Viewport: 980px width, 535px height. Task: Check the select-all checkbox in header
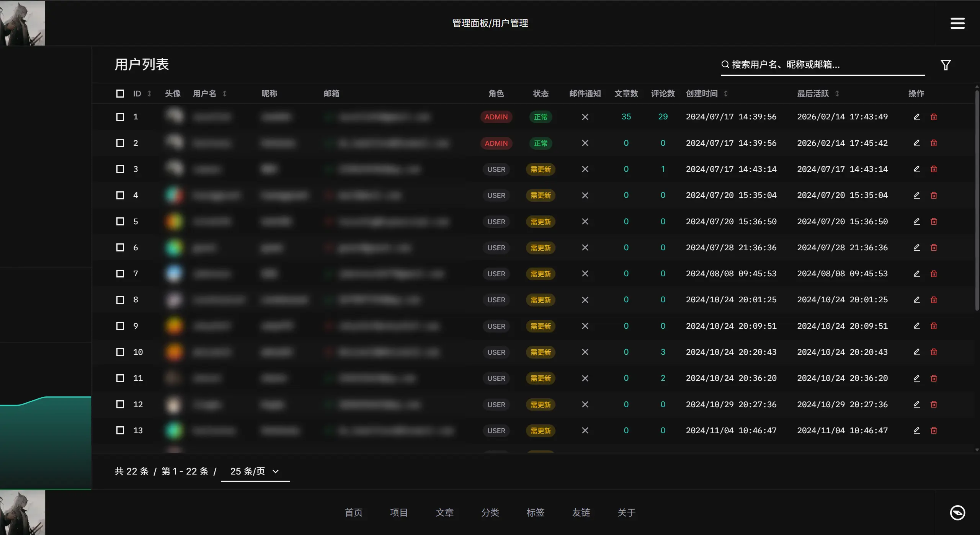(120, 94)
